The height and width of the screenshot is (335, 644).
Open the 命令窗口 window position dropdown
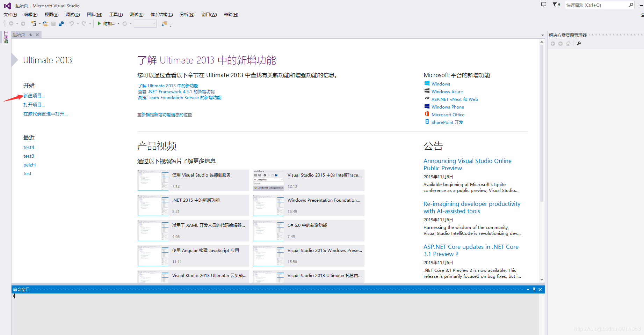click(528, 290)
